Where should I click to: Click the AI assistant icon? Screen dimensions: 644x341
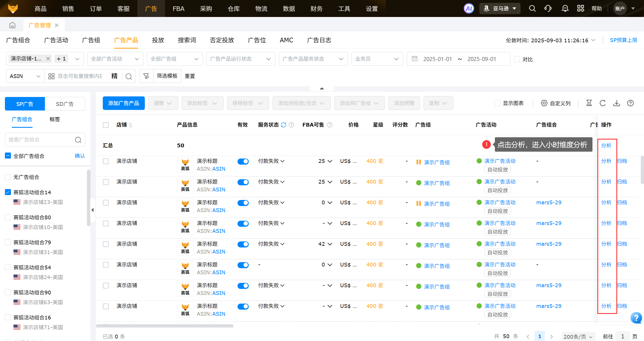(x=469, y=8)
